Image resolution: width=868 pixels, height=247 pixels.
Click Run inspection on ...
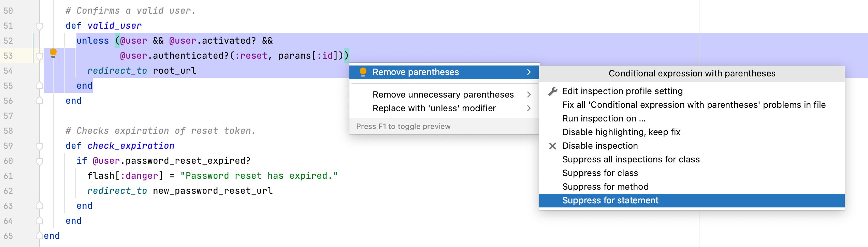(x=604, y=119)
